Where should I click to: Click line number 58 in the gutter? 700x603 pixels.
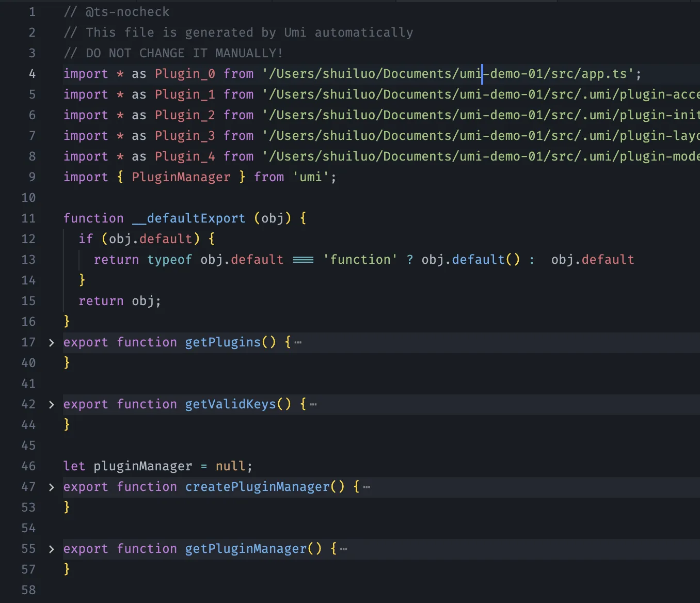[28, 590]
